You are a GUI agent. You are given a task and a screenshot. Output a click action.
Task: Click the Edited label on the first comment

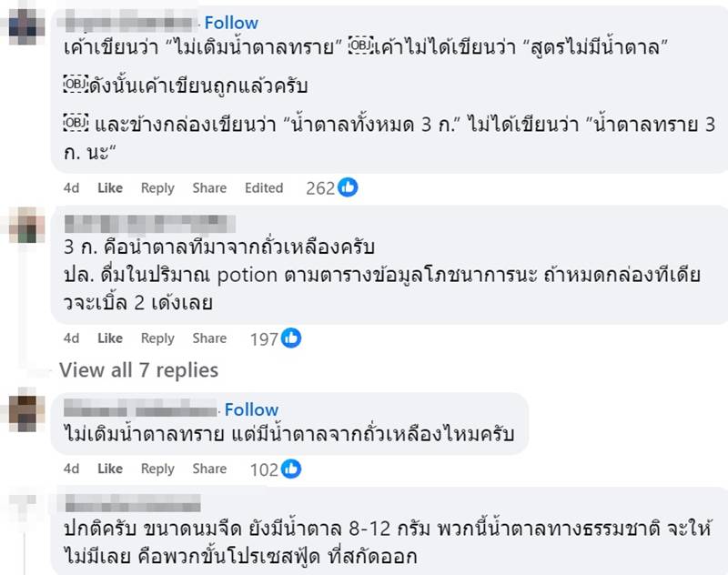point(264,187)
